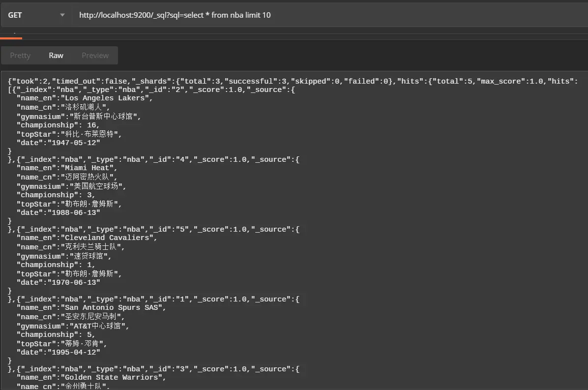This screenshot has height=390, width=588.
Task: Click the date "1970-06-13" line
Action: [58, 282]
